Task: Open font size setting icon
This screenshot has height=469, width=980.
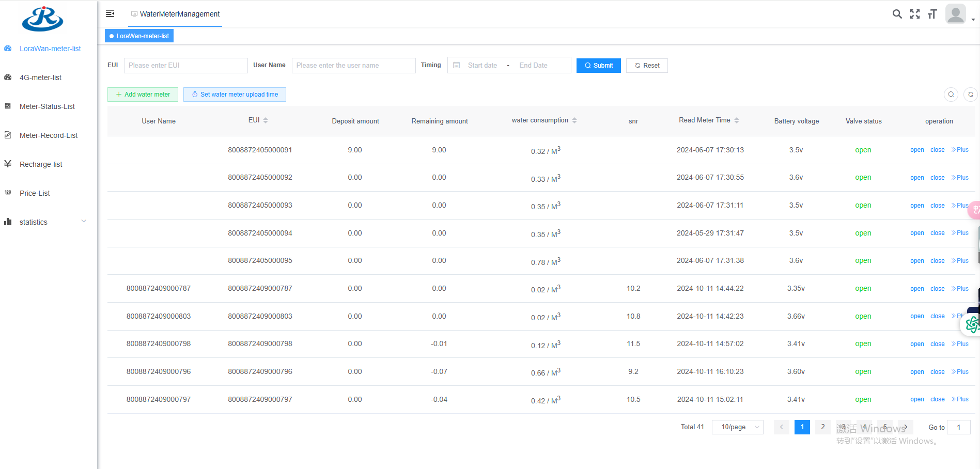Action: pyautogui.click(x=932, y=14)
